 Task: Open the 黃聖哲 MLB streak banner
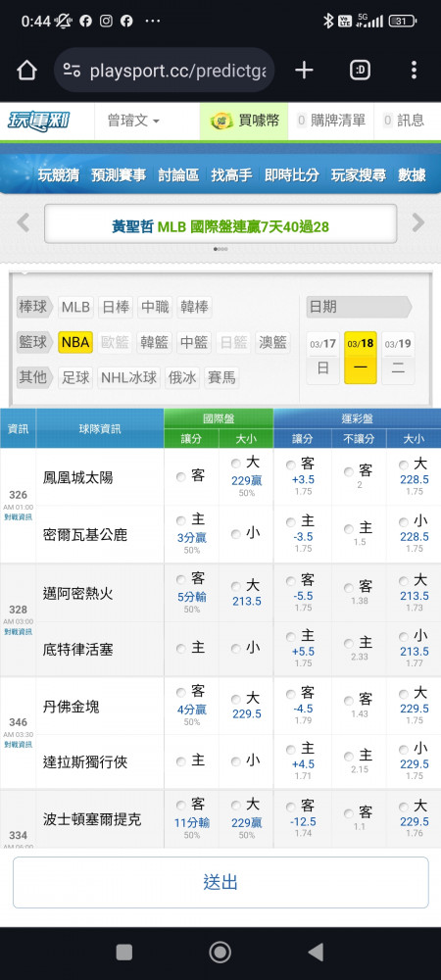tap(220, 226)
